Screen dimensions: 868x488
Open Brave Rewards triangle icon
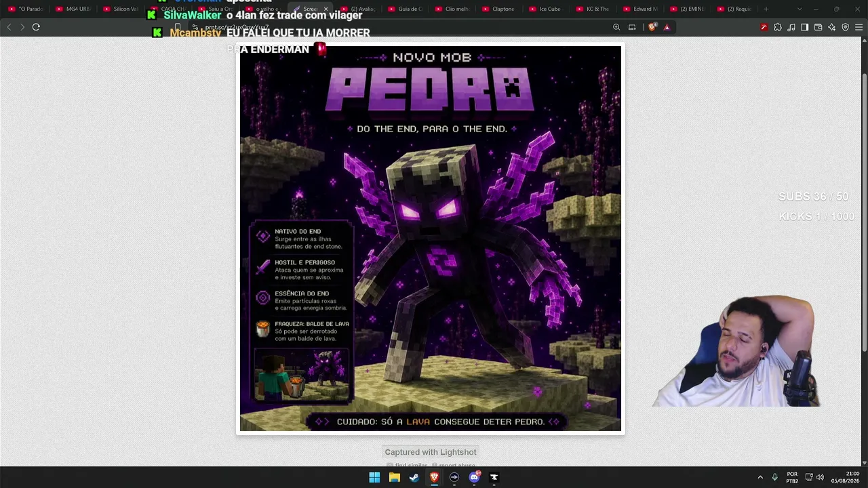pyautogui.click(x=667, y=27)
